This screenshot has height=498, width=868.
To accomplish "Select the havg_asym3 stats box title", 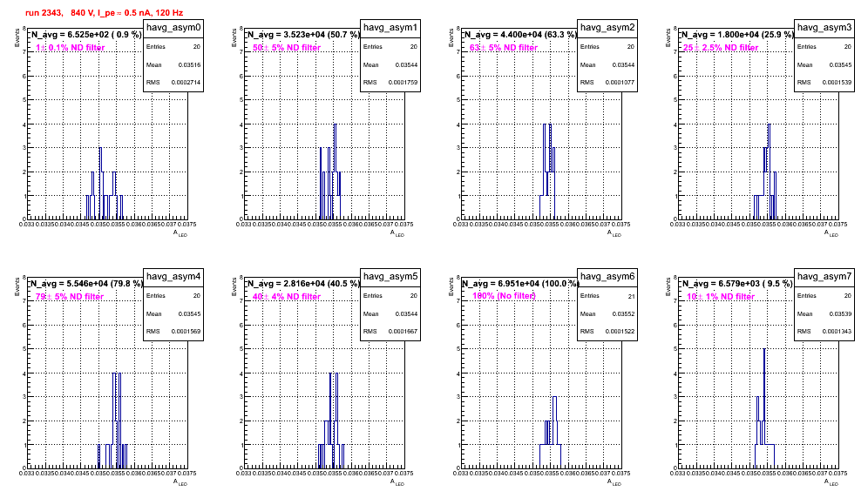I will pos(824,28).
